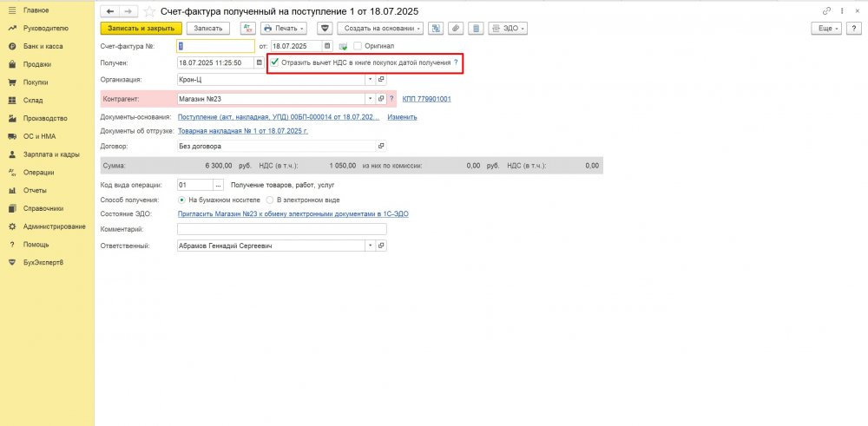
Task: Select В электронном виде option
Action: pos(270,200)
